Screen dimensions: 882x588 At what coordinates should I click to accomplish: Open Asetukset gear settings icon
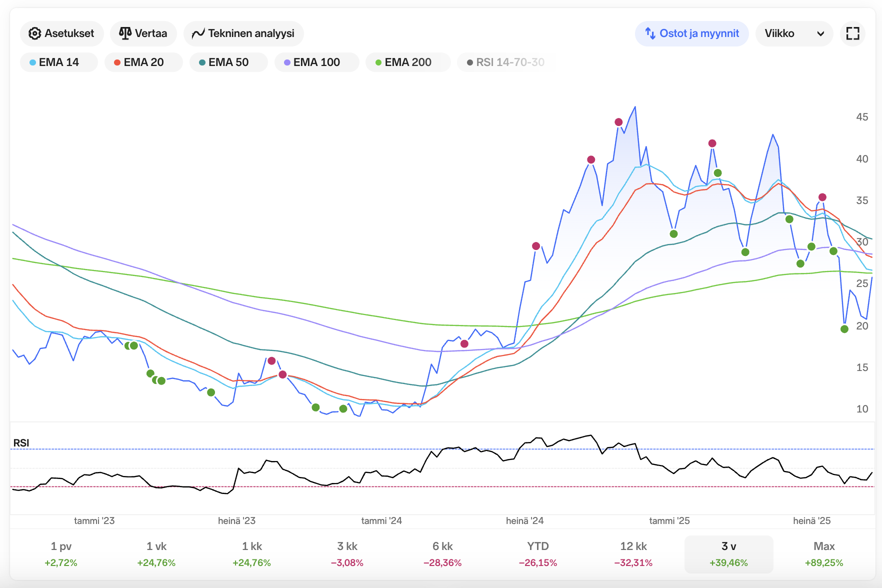34,33
